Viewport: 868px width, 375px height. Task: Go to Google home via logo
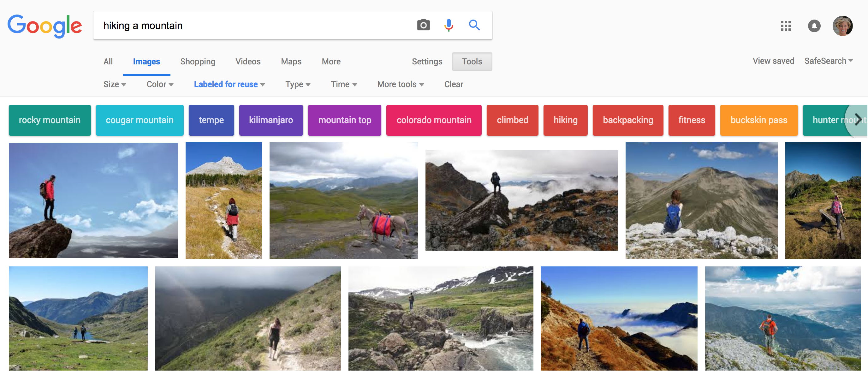click(x=45, y=26)
